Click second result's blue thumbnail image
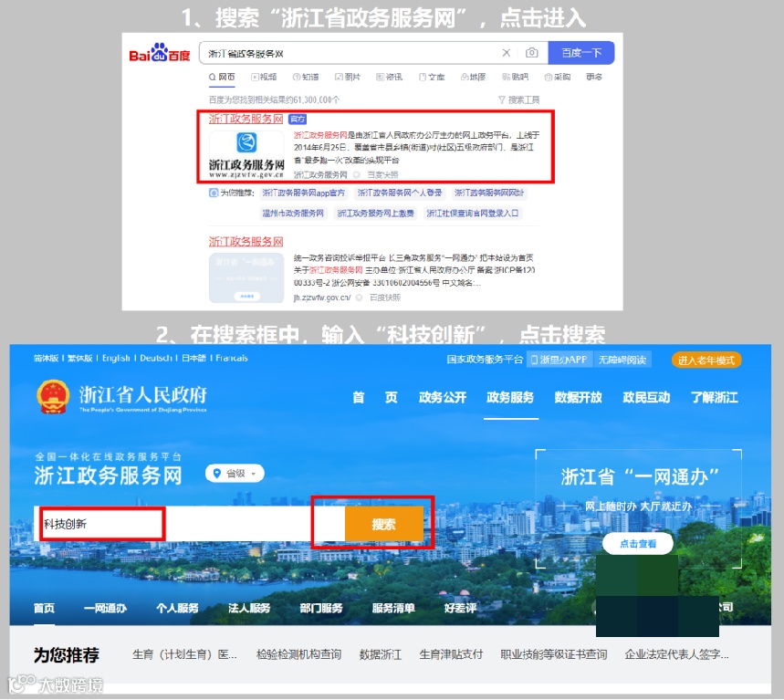Viewport: 784px width, 700px height. [x=246, y=278]
